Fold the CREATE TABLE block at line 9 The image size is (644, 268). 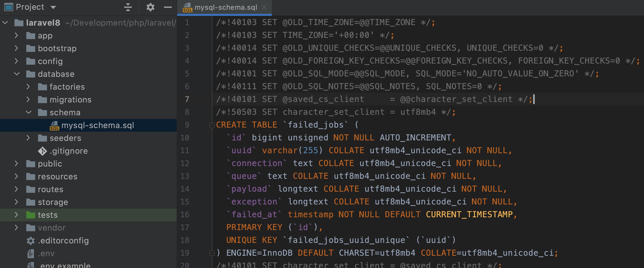[x=212, y=125]
